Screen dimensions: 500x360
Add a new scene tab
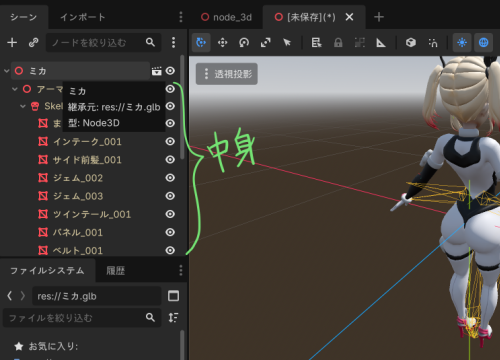point(379,17)
